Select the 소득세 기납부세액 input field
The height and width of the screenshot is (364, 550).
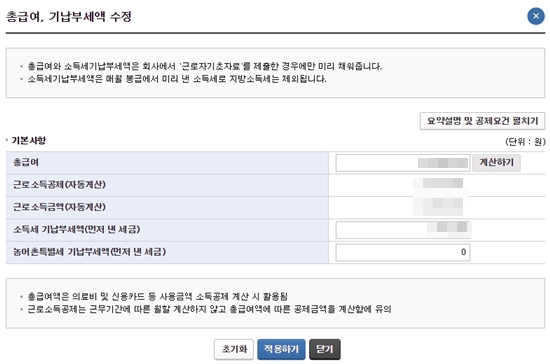pos(403,230)
